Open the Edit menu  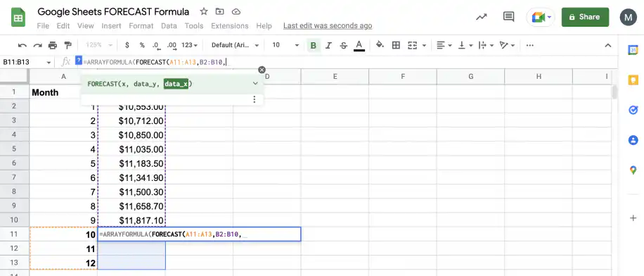click(63, 26)
